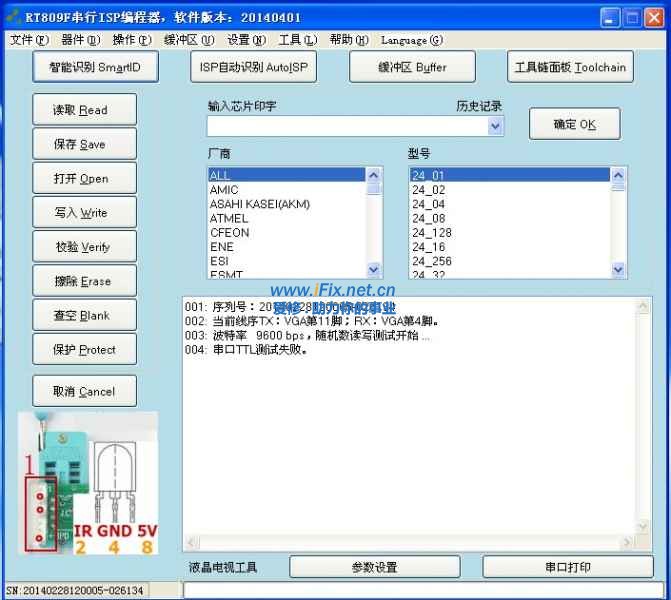Viewport: 671px width, 600px height.
Task: Select CFEON in the manufacturer list
Action: 287,232
